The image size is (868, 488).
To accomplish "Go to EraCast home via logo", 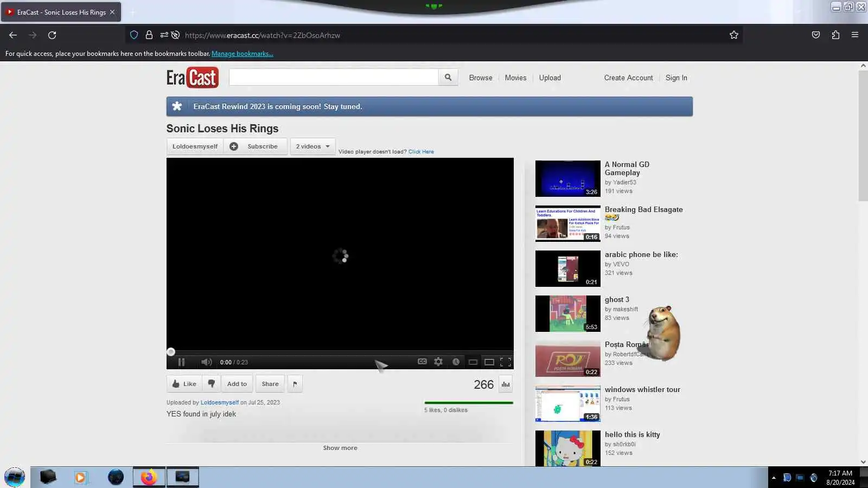I will pyautogui.click(x=193, y=78).
